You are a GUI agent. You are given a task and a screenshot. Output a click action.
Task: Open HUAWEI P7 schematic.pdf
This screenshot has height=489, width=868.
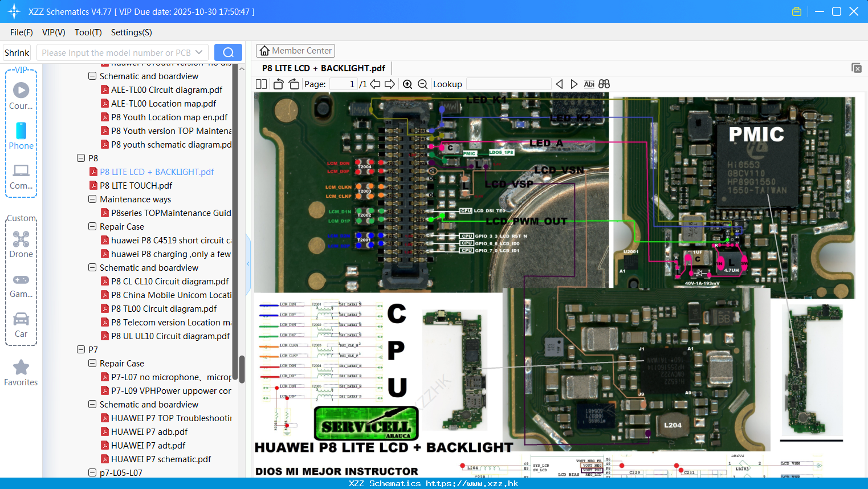click(x=161, y=459)
